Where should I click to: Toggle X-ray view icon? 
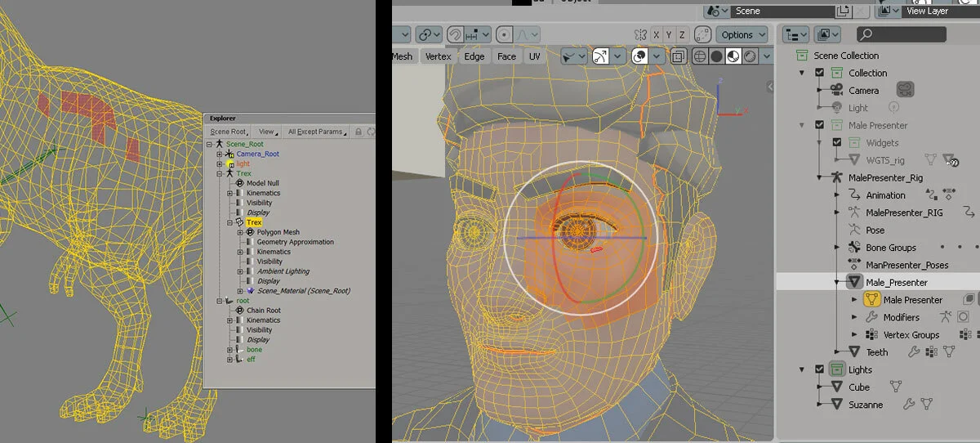[x=679, y=56]
